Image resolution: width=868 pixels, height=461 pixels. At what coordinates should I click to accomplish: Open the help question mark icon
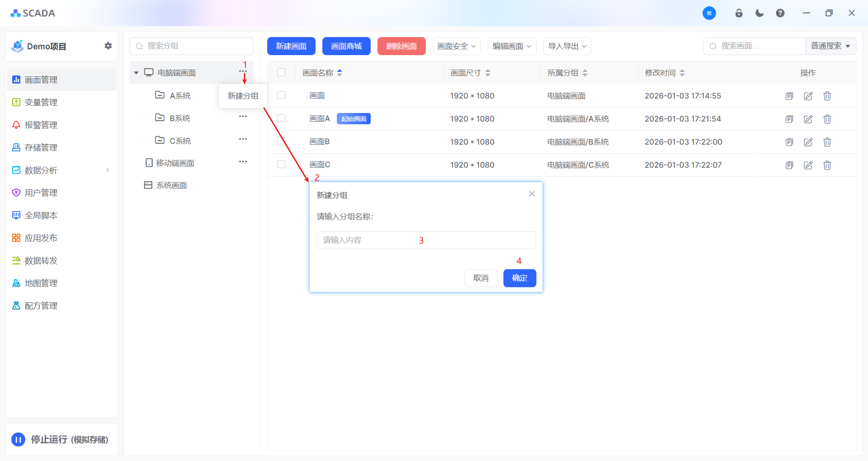click(780, 13)
